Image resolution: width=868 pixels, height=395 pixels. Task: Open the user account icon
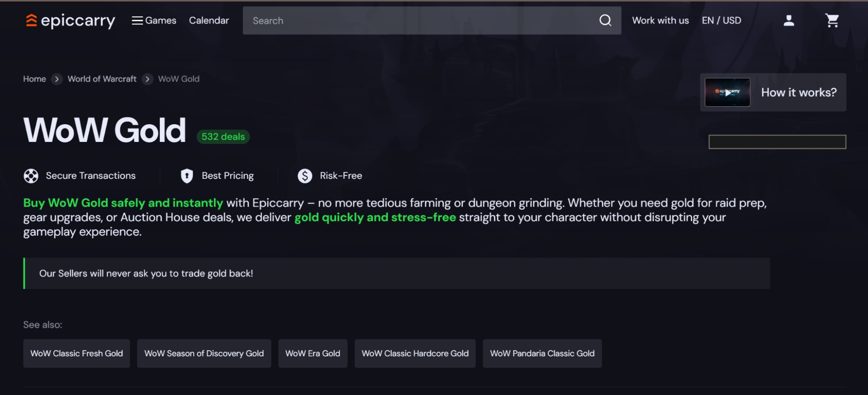(789, 20)
